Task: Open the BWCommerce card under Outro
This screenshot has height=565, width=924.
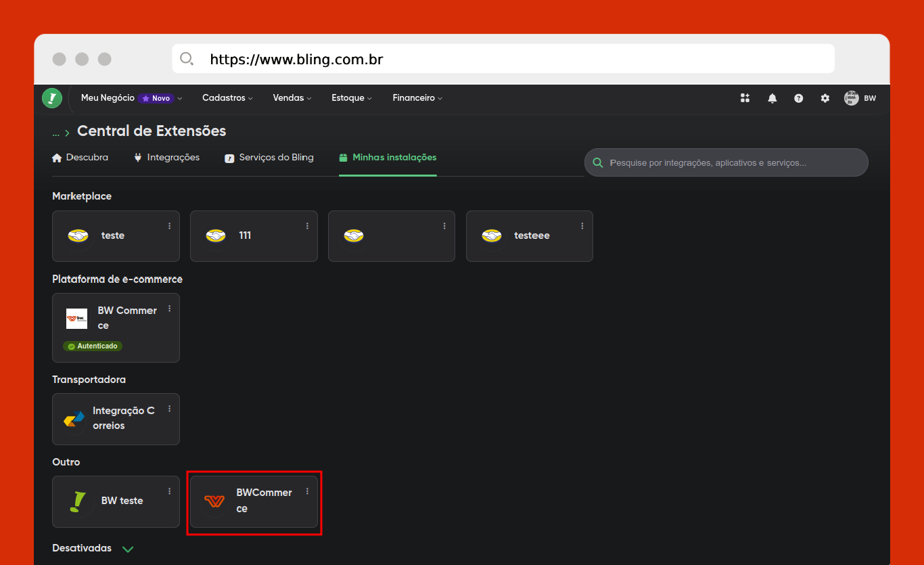Action: 254,501
